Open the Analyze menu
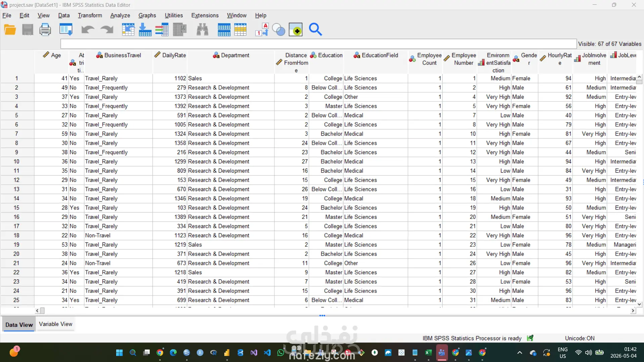Screen dimensions: 644x362 pos(120,15)
